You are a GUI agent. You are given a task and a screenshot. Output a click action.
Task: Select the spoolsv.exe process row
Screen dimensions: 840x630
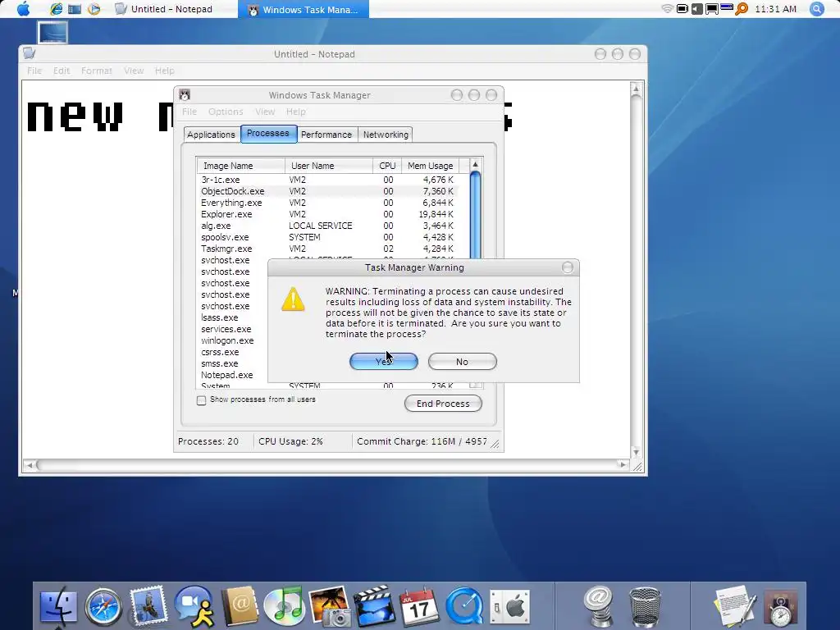(327, 237)
